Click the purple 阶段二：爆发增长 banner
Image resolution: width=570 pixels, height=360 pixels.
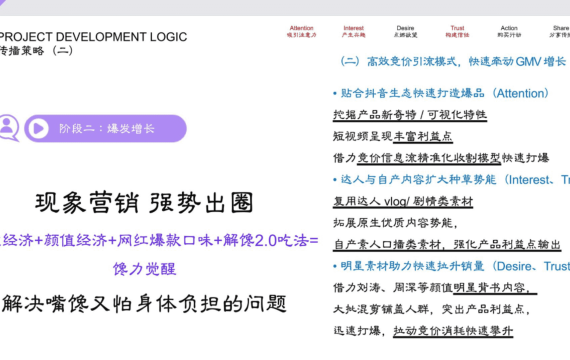(x=105, y=128)
